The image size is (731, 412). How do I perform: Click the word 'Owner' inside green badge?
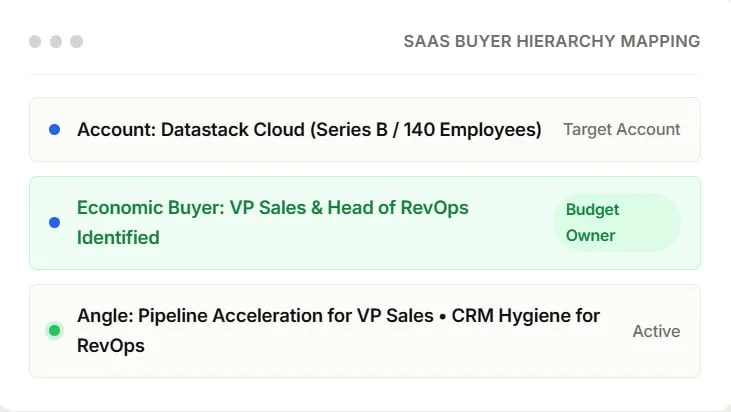[x=590, y=235]
